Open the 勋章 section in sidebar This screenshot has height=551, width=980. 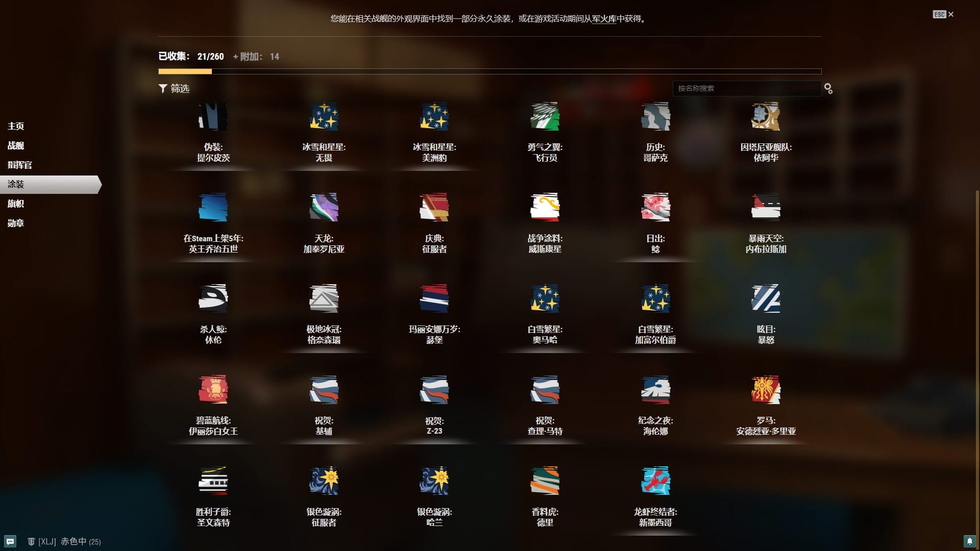point(16,223)
